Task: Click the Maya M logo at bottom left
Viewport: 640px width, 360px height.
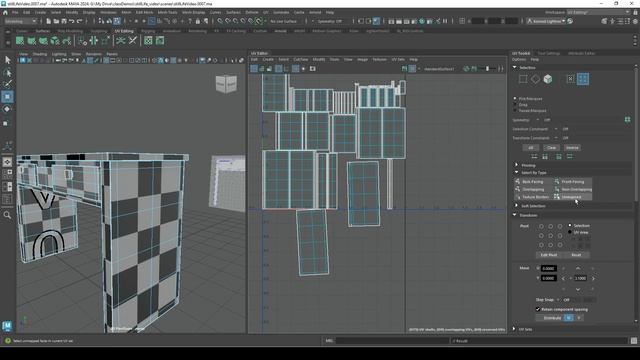Action: tap(7, 326)
